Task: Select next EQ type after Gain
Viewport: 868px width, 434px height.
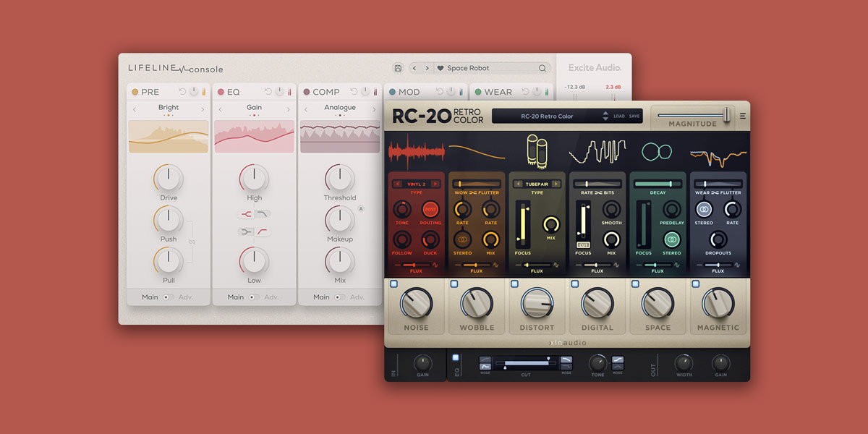Action: 288,109
